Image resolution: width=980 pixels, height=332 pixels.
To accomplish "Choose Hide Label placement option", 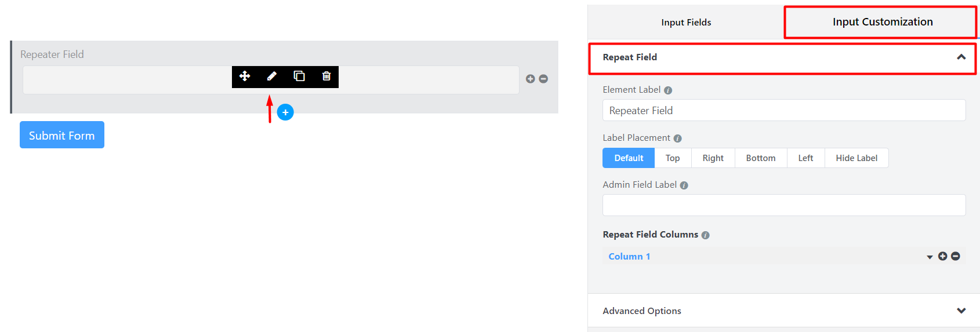I will pos(856,158).
